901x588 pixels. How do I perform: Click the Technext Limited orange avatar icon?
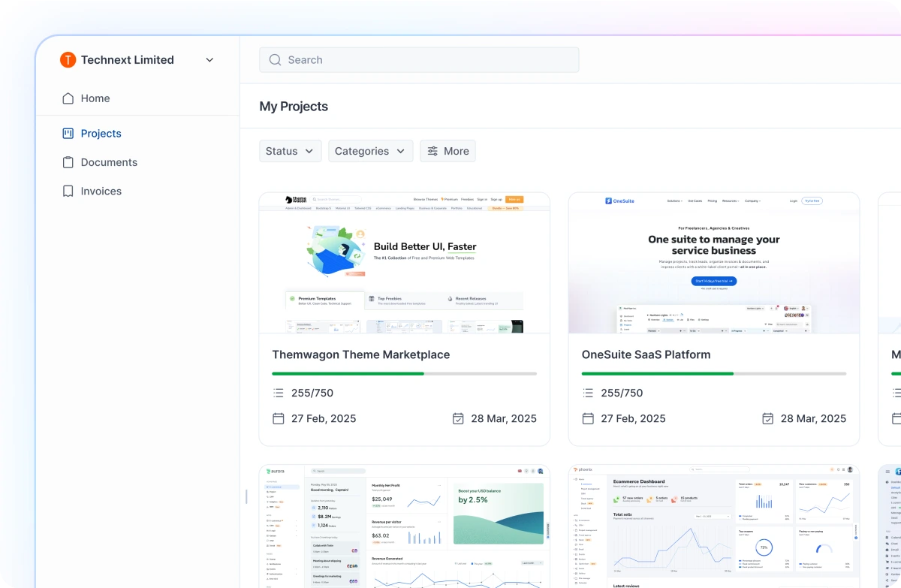(68, 60)
